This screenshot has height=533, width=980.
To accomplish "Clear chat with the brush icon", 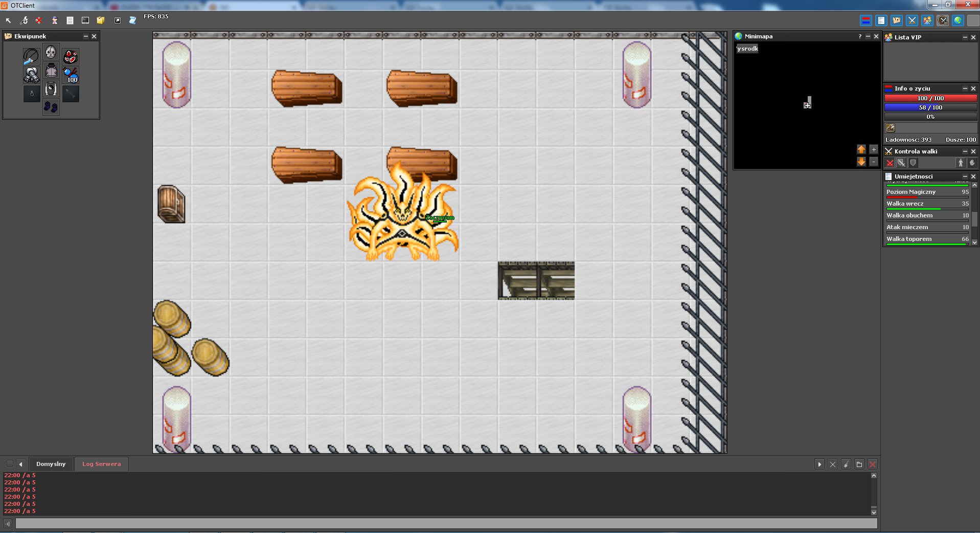I will tap(846, 464).
